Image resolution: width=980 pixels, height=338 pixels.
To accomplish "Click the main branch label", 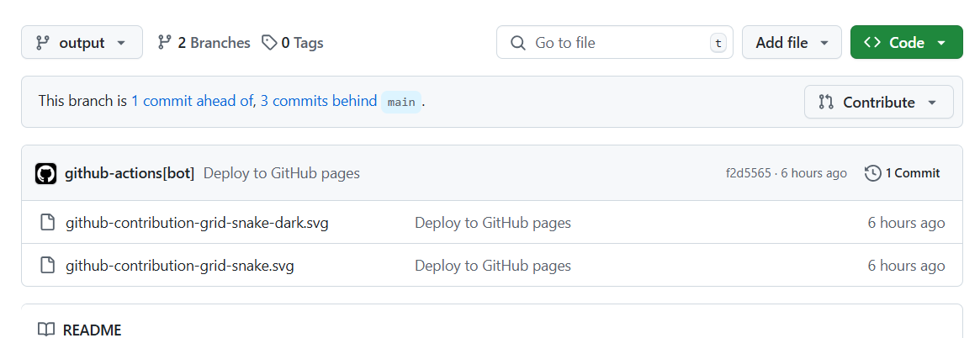I will click(401, 102).
